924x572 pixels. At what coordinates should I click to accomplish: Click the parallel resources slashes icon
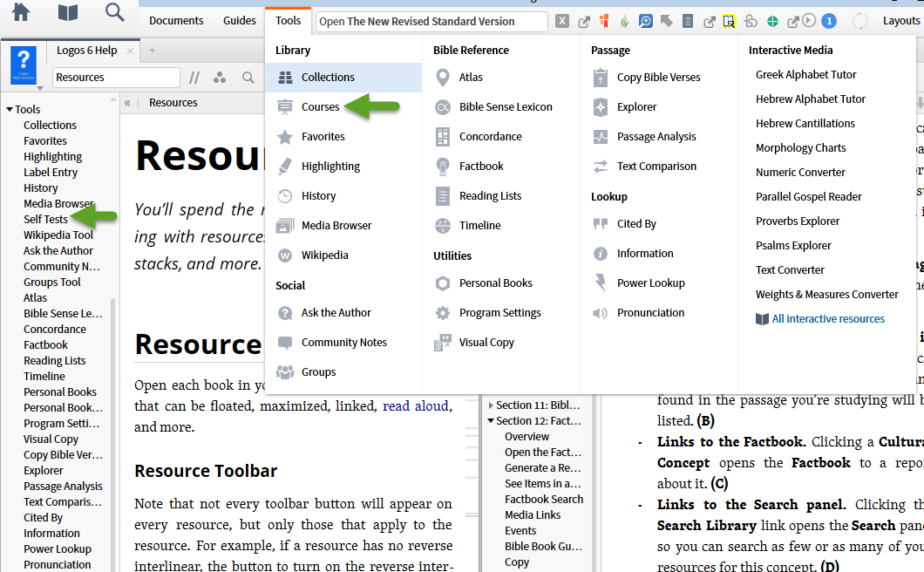(x=194, y=78)
